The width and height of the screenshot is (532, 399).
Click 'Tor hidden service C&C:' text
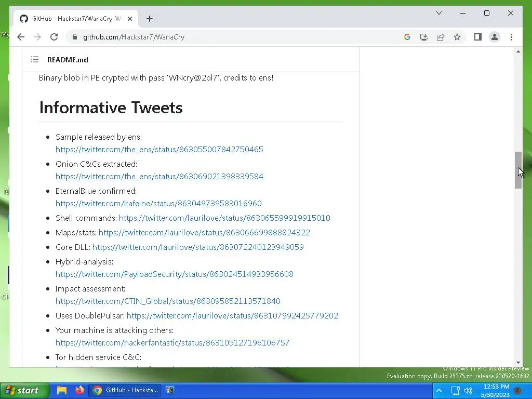click(98, 357)
